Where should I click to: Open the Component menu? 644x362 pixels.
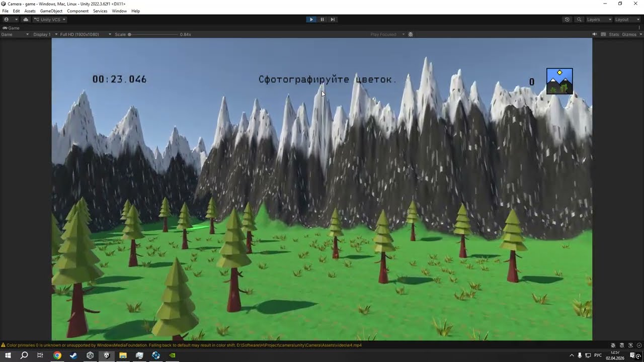pyautogui.click(x=78, y=11)
